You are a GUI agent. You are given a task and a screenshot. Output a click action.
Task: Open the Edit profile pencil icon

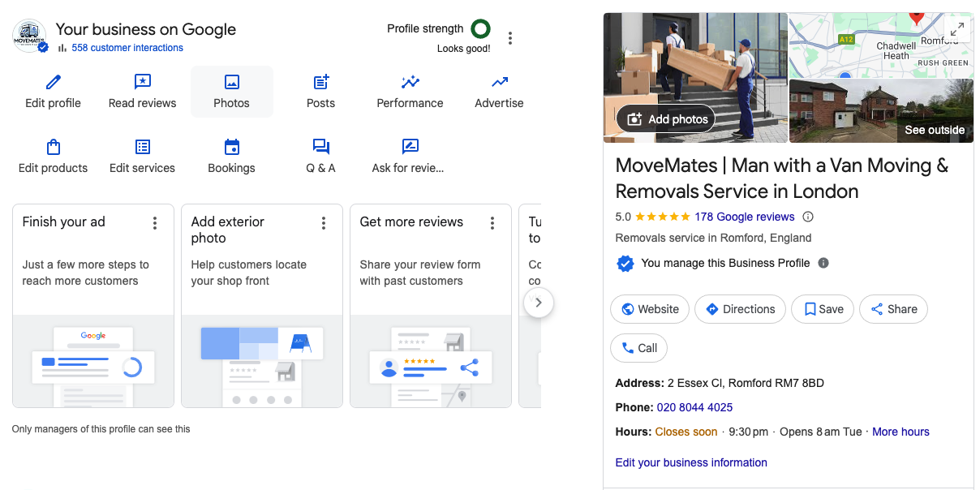(53, 82)
